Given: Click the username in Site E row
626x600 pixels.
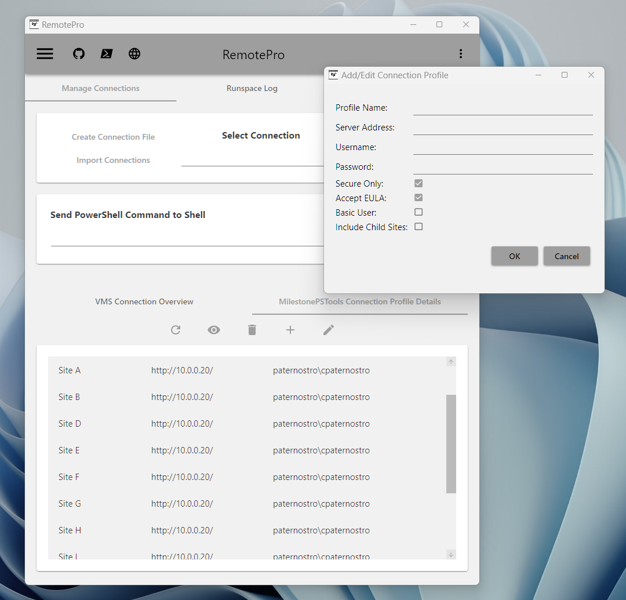Looking at the screenshot, I should click(x=321, y=450).
